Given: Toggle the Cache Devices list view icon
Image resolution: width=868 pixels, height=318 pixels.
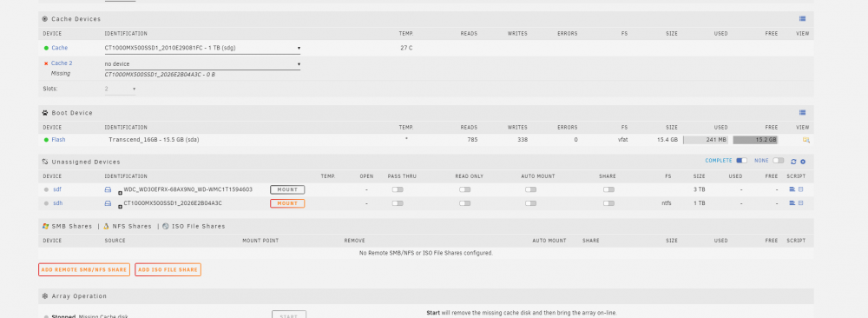Looking at the screenshot, I should pyautogui.click(x=802, y=19).
